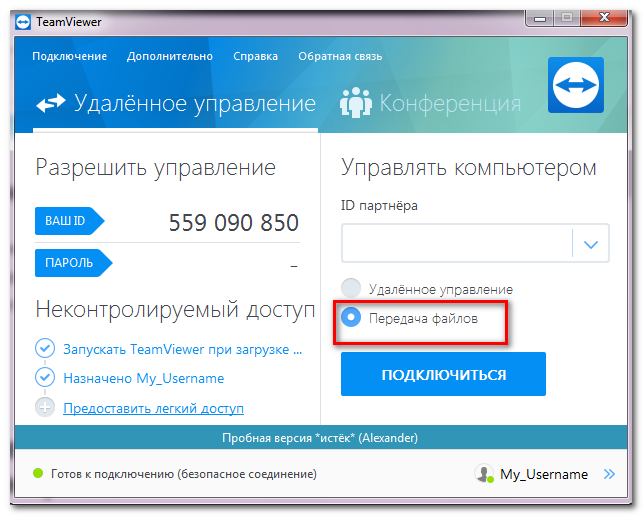Expand contacts panel with double chevron
643x516 pixels.
click(x=609, y=474)
